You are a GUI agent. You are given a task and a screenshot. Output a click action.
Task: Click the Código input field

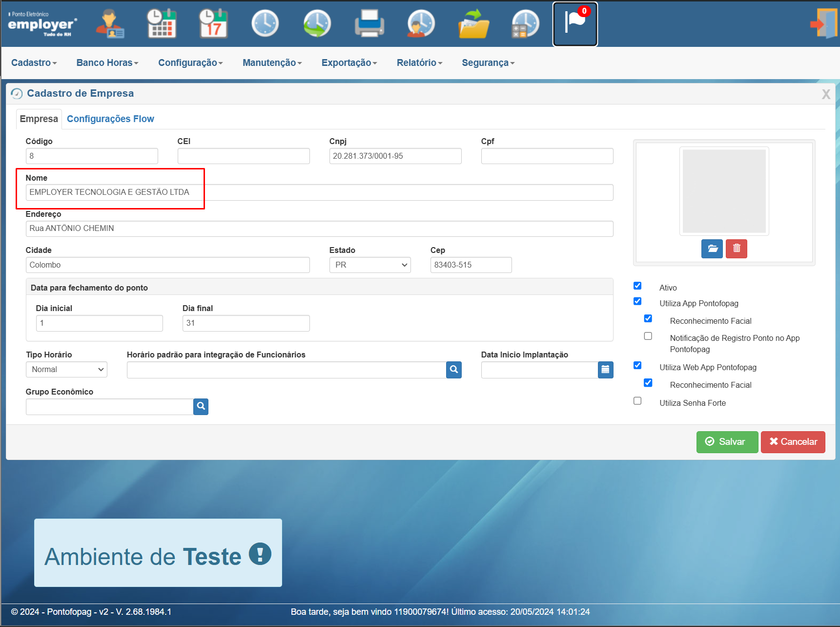[92, 156]
